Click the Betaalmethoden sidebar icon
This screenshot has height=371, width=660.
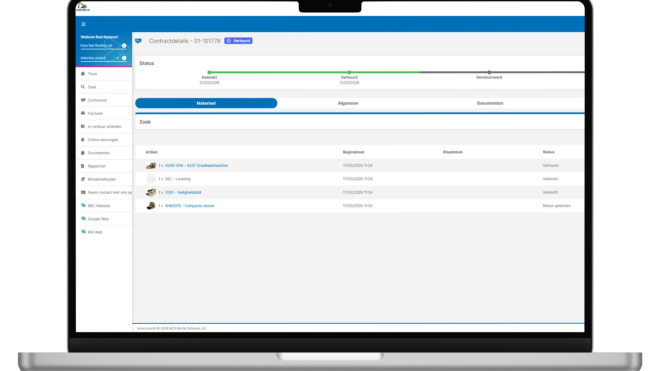pyautogui.click(x=82, y=179)
